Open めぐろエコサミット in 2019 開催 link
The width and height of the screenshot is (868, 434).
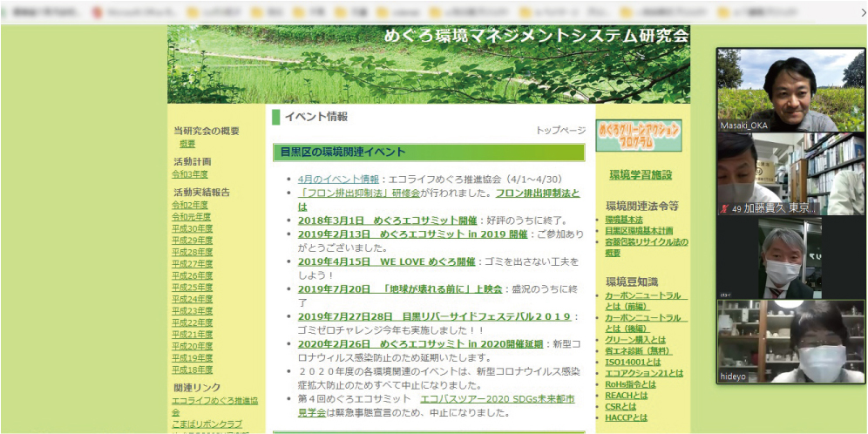coord(412,234)
